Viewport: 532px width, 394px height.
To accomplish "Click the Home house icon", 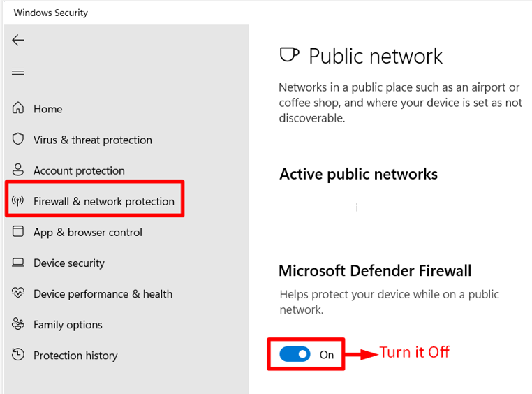I will click(18, 108).
